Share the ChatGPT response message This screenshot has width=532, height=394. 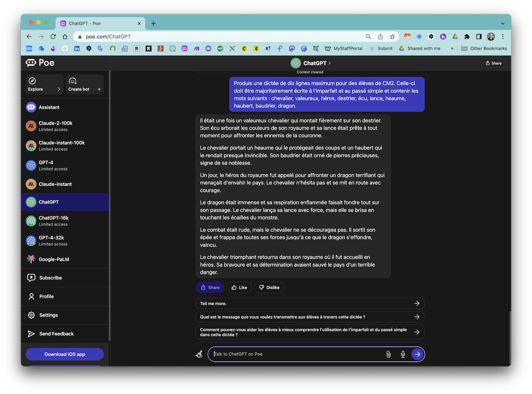pyautogui.click(x=210, y=287)
